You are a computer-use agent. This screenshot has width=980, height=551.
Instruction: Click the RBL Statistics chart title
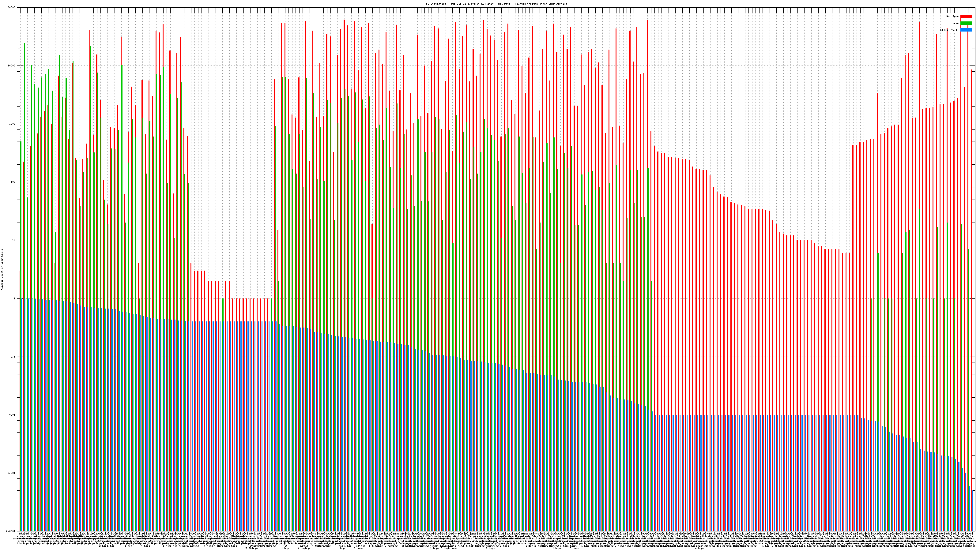point(495,4)
